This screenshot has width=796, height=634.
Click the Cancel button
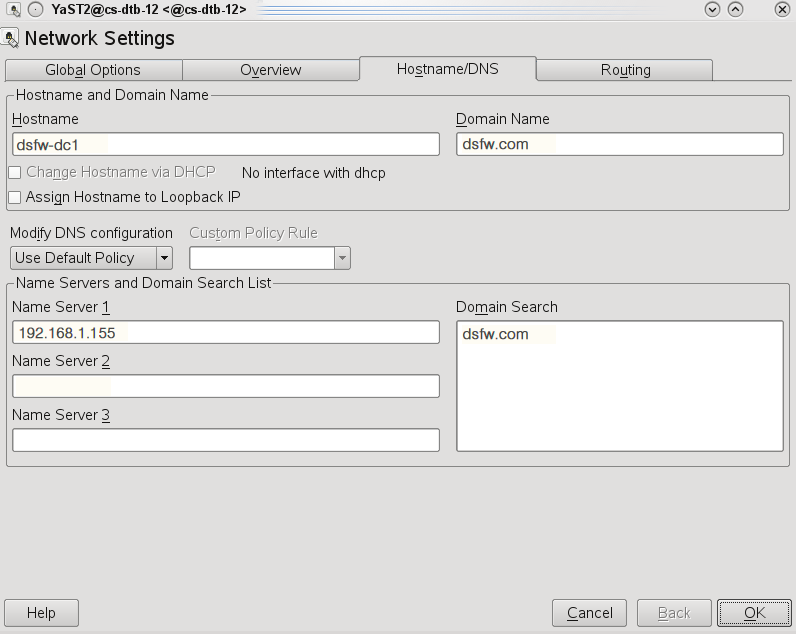[x=589, y=612]
